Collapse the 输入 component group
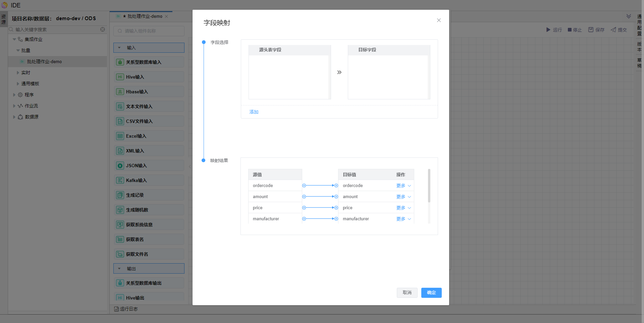Screen dimensions: 644x323 tap(119, 48)
